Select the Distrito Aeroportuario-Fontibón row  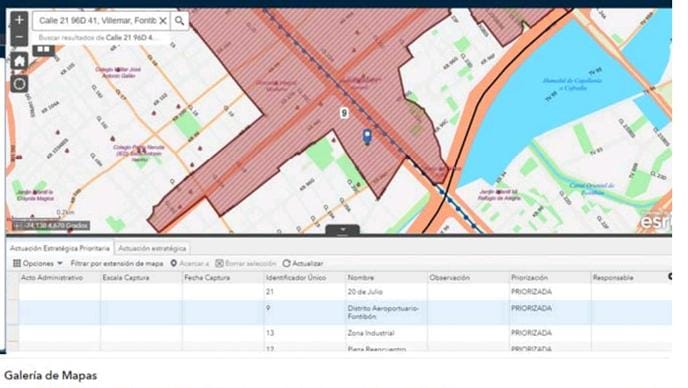pyautogui.click(x=339, y=313)
